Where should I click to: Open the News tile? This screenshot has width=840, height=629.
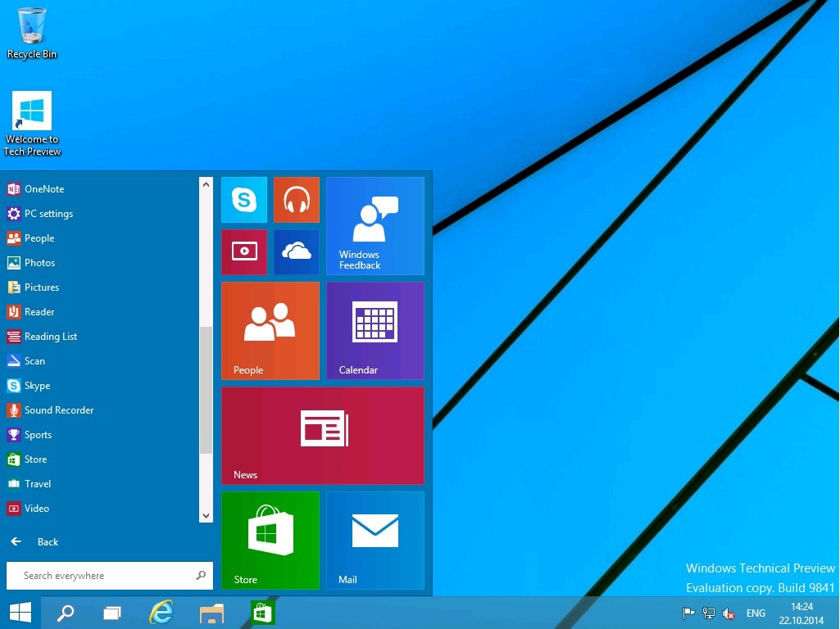[323, 436]
